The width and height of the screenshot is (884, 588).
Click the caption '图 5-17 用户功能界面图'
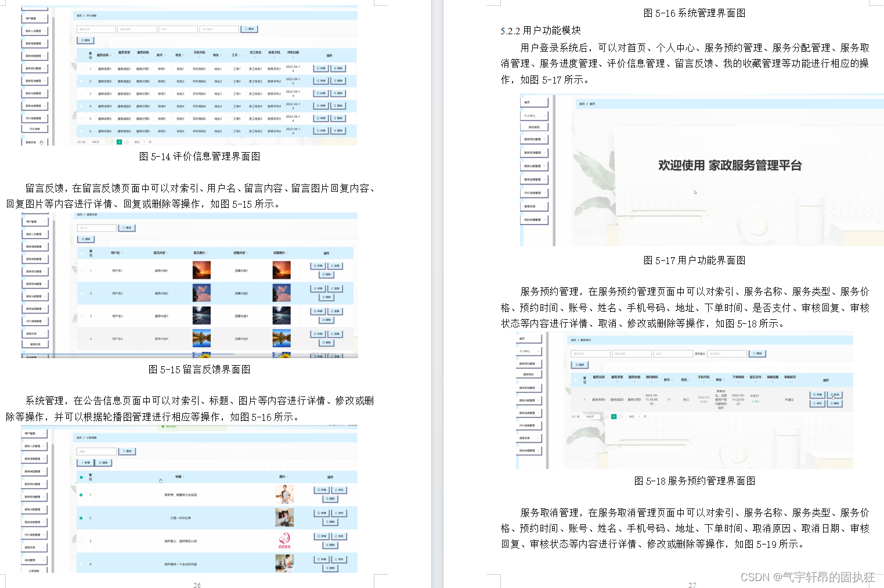(x=695, y=260)
